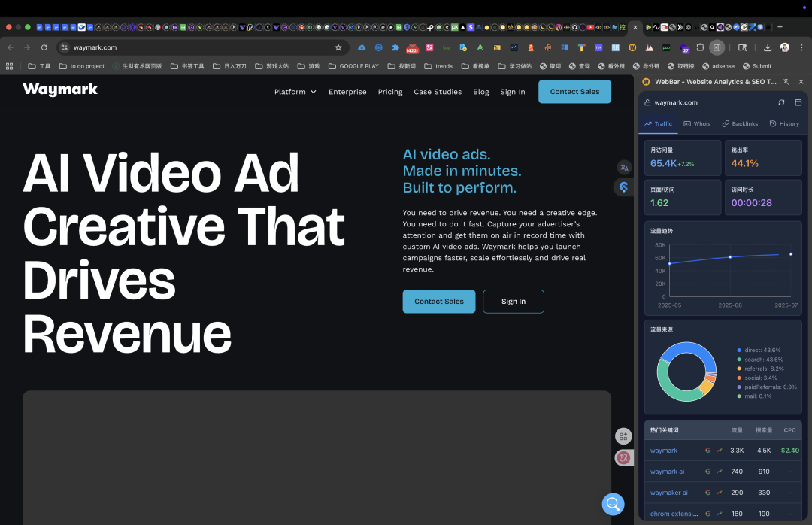This screenshot has width=812, height=525.
Task: Click the Waymark logo
Action: coord(60,90)
